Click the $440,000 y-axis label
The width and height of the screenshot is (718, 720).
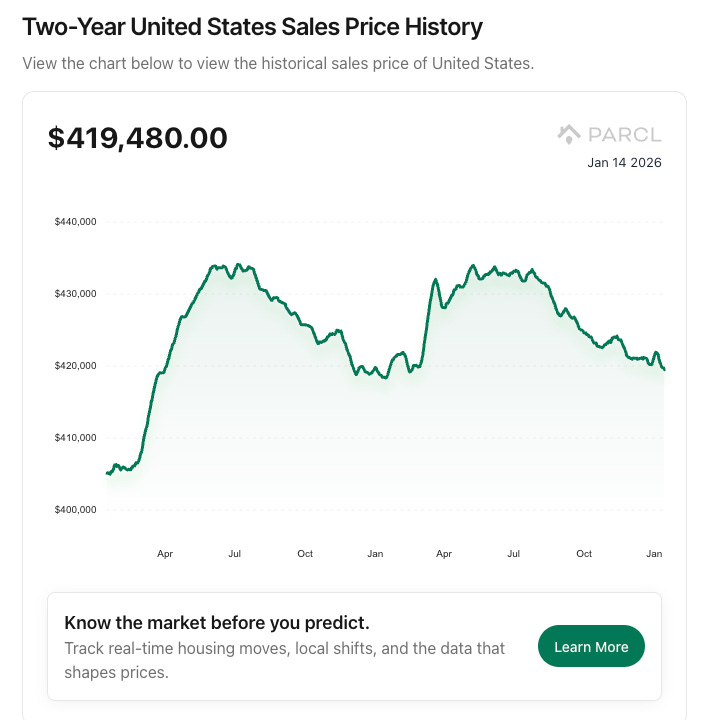pos(75,221)
